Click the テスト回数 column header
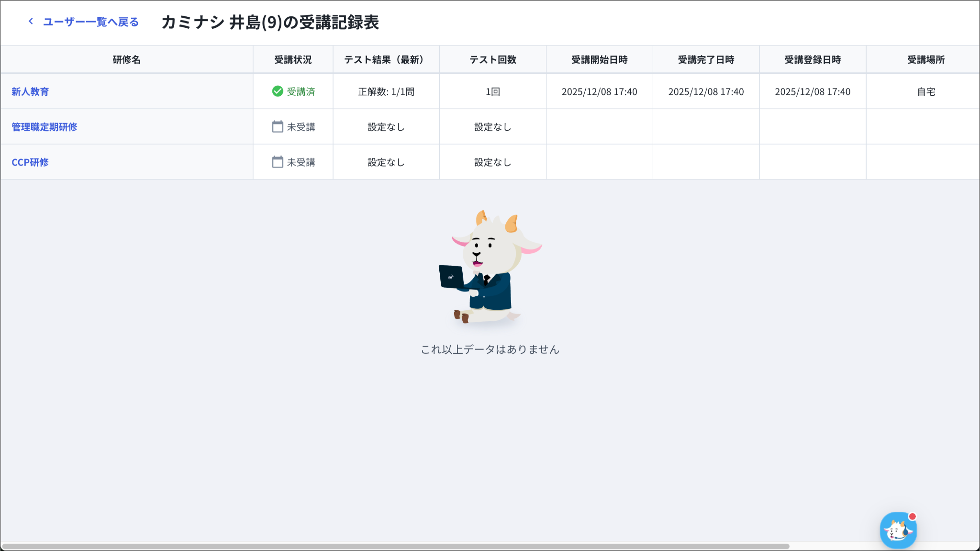Screen dimensions: 980x551 pos(492,60)
